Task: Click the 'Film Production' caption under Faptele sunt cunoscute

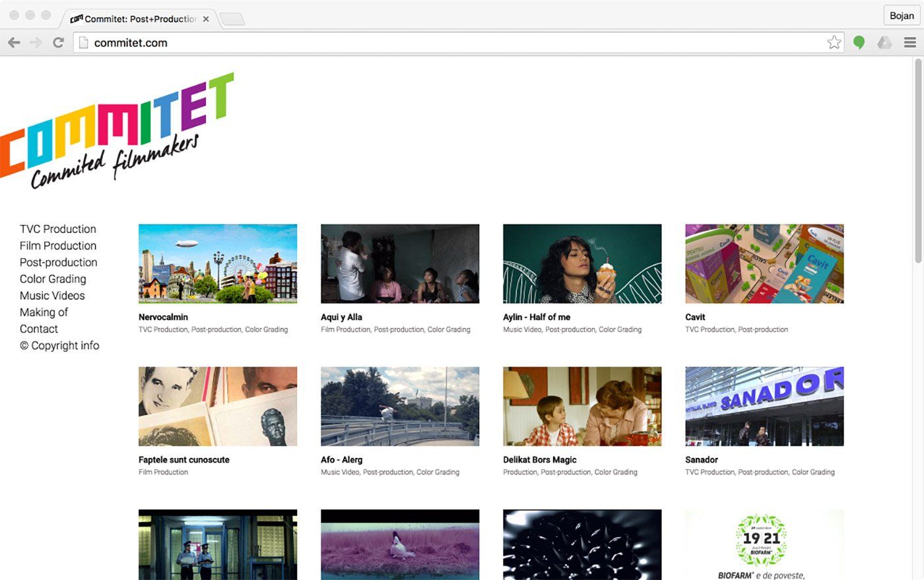Action: coord(163,472)
